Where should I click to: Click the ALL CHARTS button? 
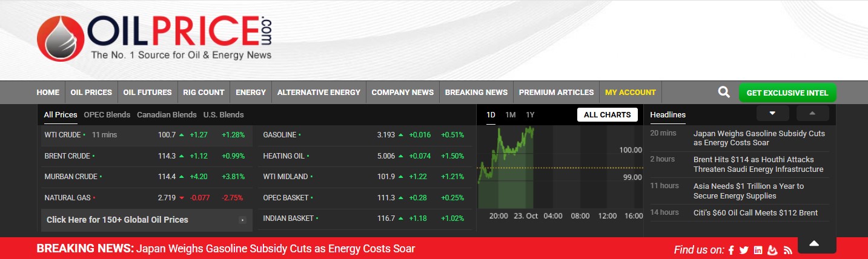[x=608, y=114]
